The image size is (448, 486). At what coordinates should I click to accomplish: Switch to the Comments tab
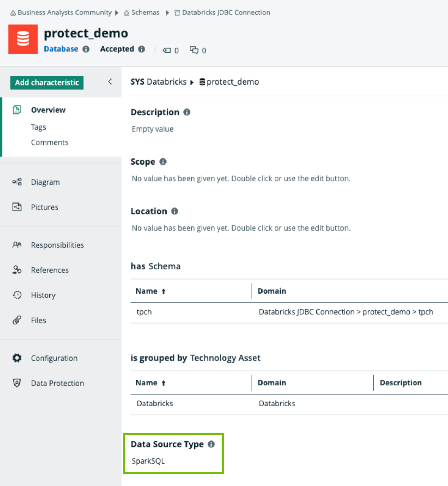coord(49,142)
